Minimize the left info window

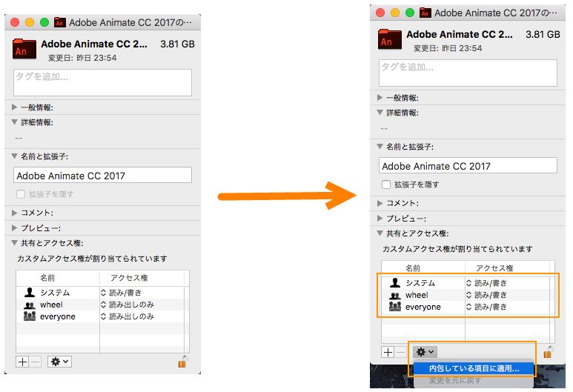30,22
